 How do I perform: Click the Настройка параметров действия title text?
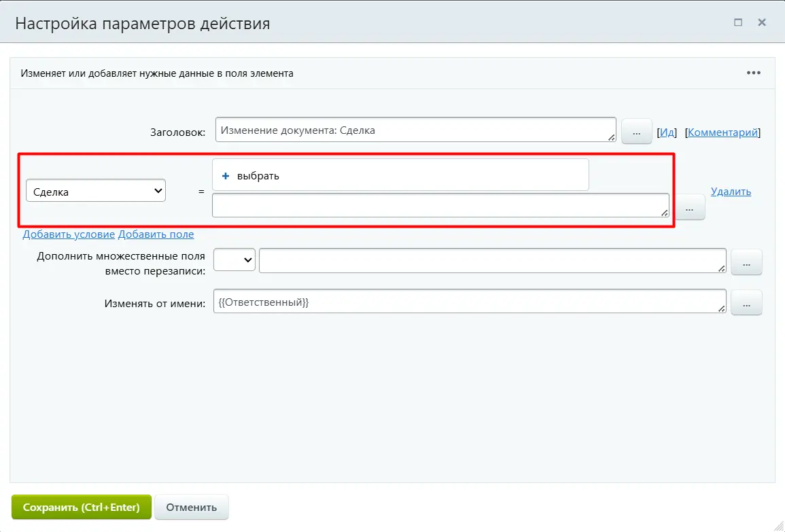[143, 24]
